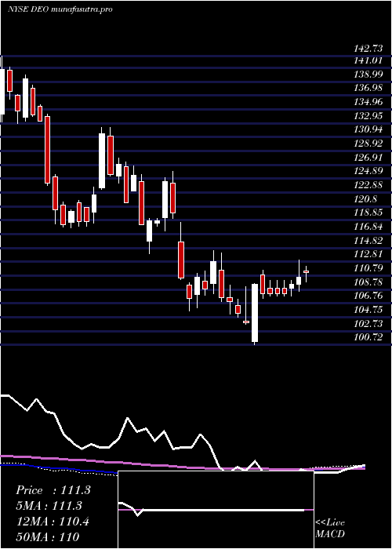
Task: Click the 5MA : 111.3 readout
Action: 49,506
